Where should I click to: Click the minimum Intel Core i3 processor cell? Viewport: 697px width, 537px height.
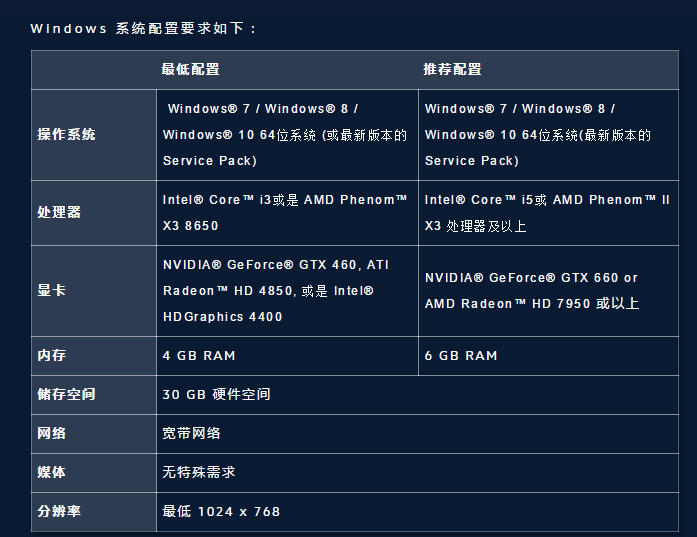pos(285,213)
